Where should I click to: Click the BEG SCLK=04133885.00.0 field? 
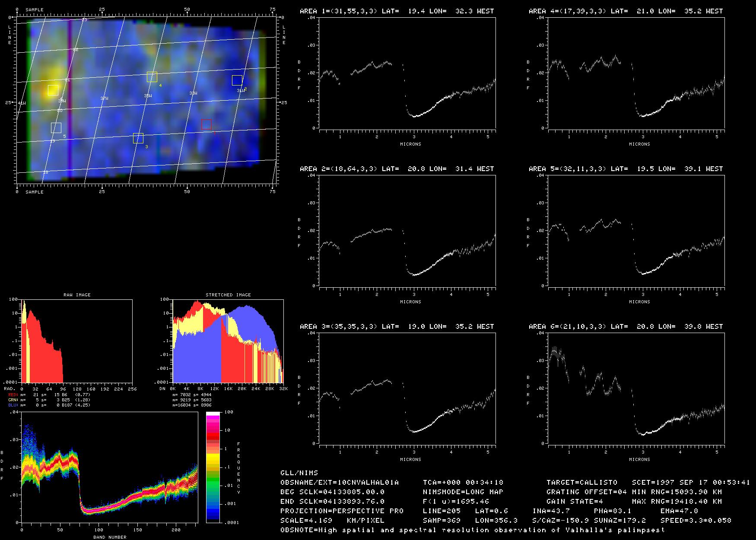tap(333, 492)
